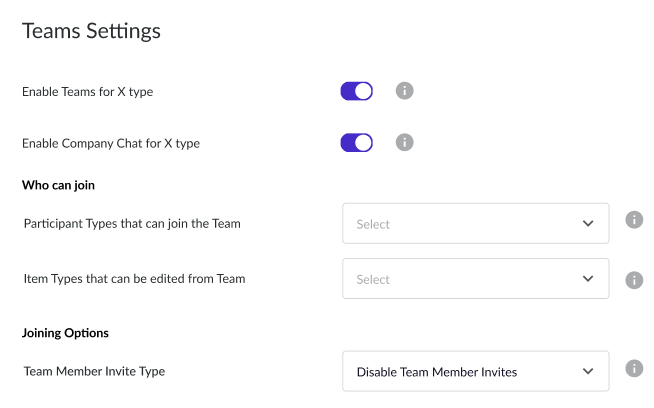View info icon for Team Member Invite Type
The width and height of the screenshot is (654, 408).
[634, 368]
